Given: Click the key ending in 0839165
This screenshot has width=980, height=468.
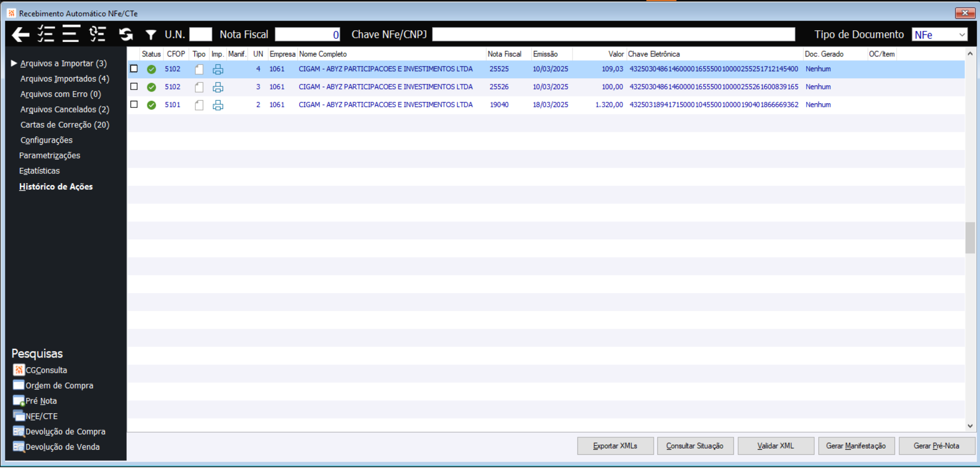Looking at the screenshot, I should (x=714, y=87).
